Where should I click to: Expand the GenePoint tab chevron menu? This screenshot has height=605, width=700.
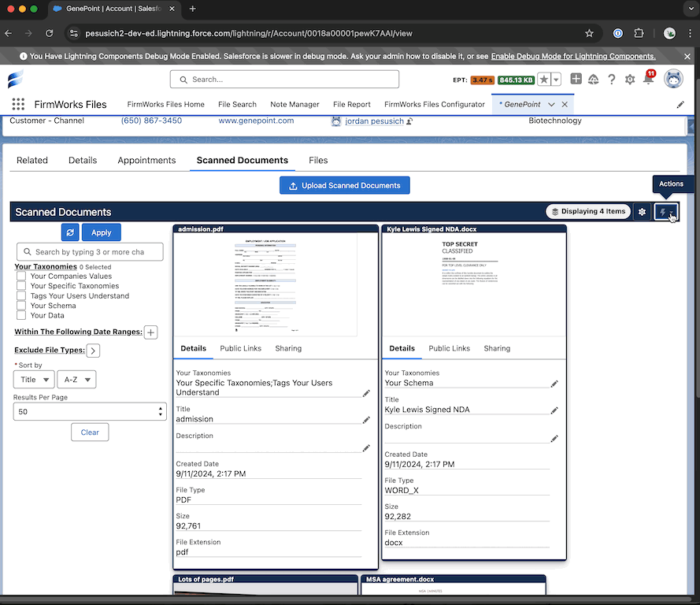tap(551, 105)
